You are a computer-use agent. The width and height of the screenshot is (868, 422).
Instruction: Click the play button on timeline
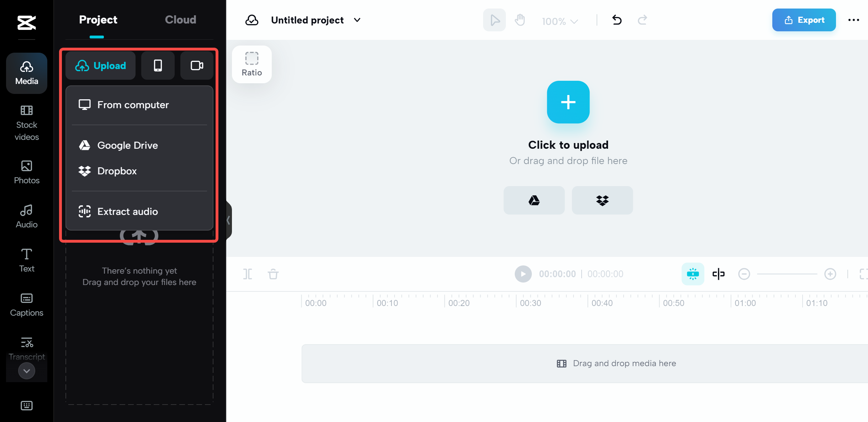coord(522,274)
